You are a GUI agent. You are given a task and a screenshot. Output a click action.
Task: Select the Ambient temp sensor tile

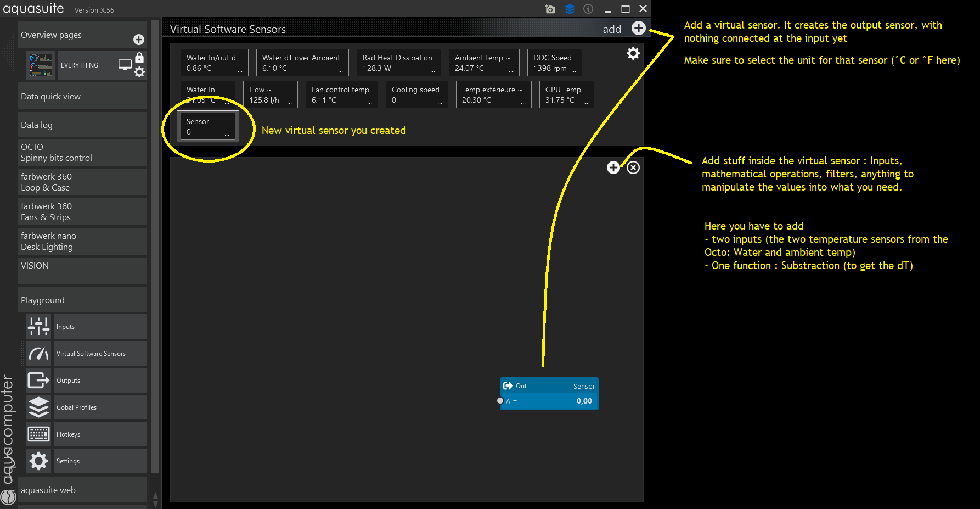coord(484,63)
